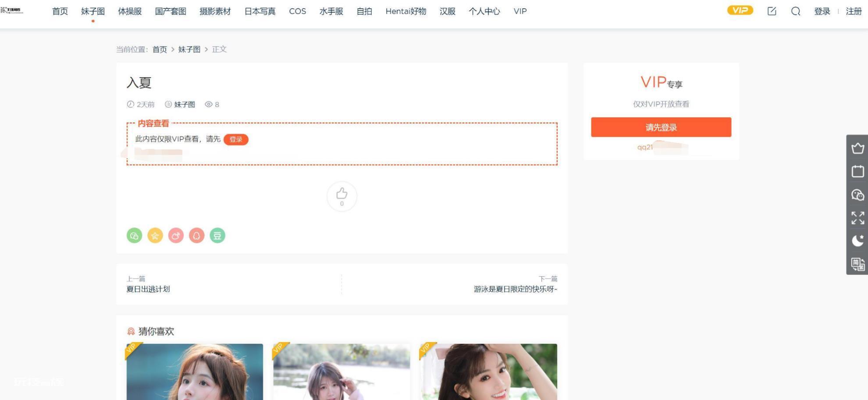Share to QZone with yellow star icon
This screenshot has width=868, height=400.
pos(155,236)
